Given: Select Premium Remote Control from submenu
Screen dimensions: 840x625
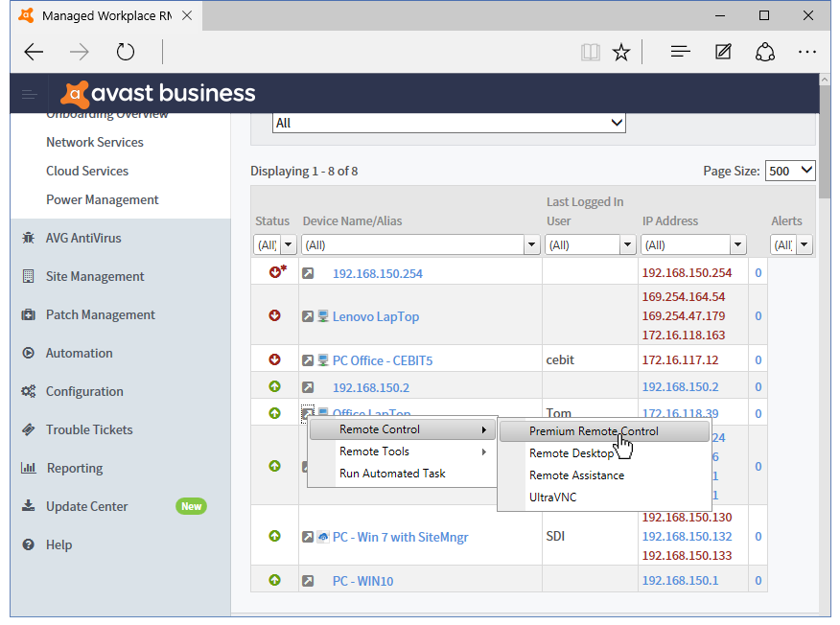Looking at the screenshot, I should (594, 431).
